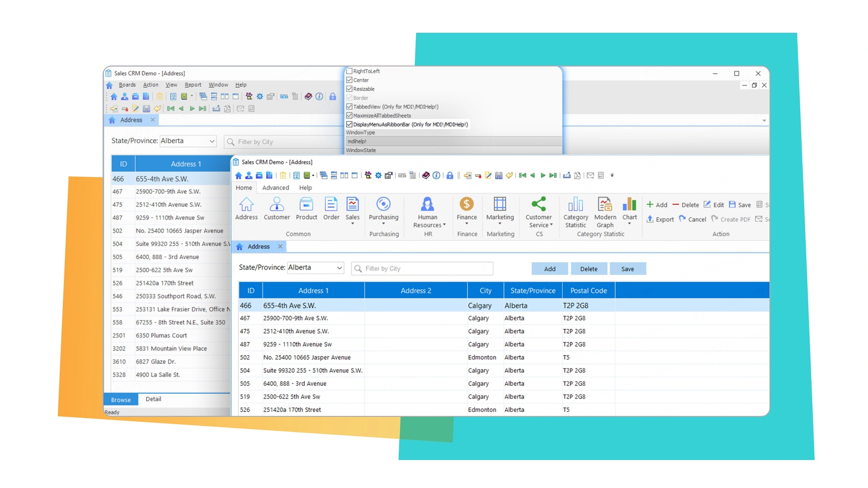The image size is (868, 488).
Task: Go to the last record in front toolbar
Action: 553,175
